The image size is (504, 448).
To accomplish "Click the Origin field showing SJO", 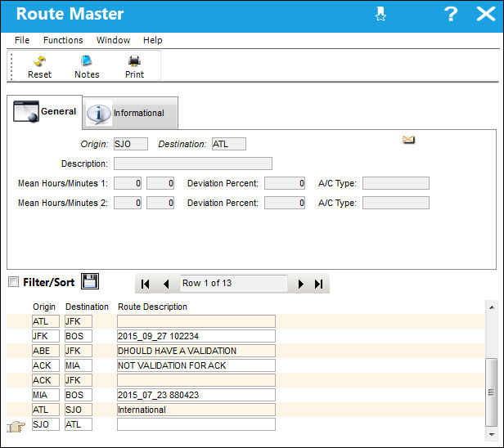I will [x=131, y=144].
